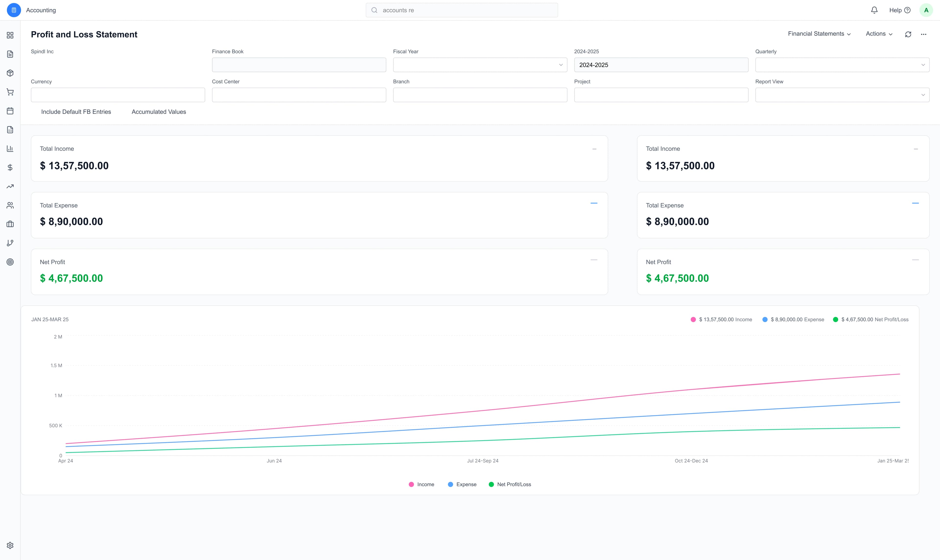Click the people icon in sidebar
Viewport: 940px width, 560px height.
pos(10,205)
